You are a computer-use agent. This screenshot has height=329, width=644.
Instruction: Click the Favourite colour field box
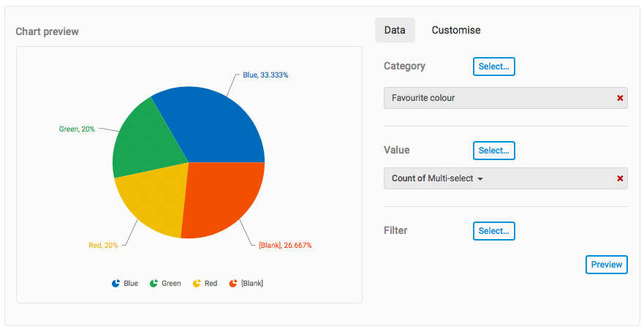(497, 98)
